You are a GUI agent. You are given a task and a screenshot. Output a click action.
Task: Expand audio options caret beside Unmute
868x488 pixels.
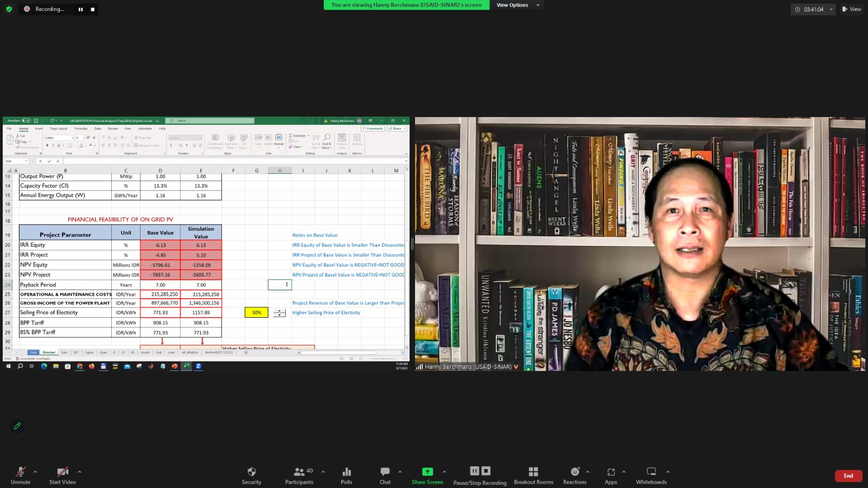click(x=35, y=472)
